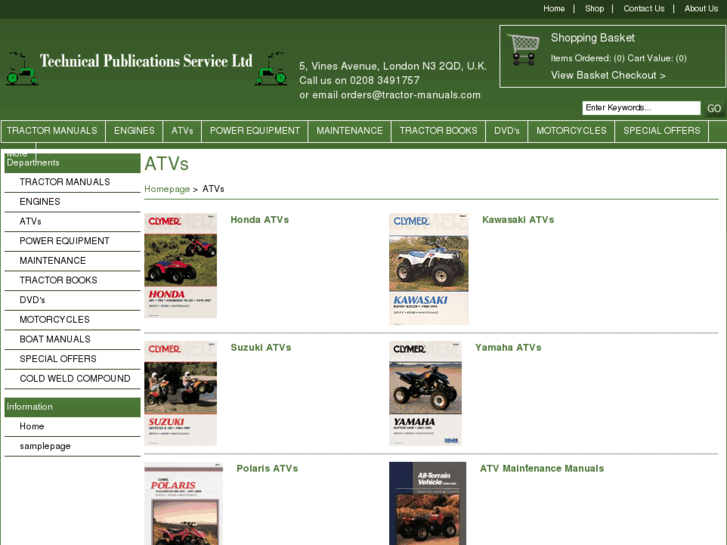Open POWER EQUIPMENT in navigation bar
Viewport: 727px width, 545px height.
pyautogui.click(x=255, y=131)
